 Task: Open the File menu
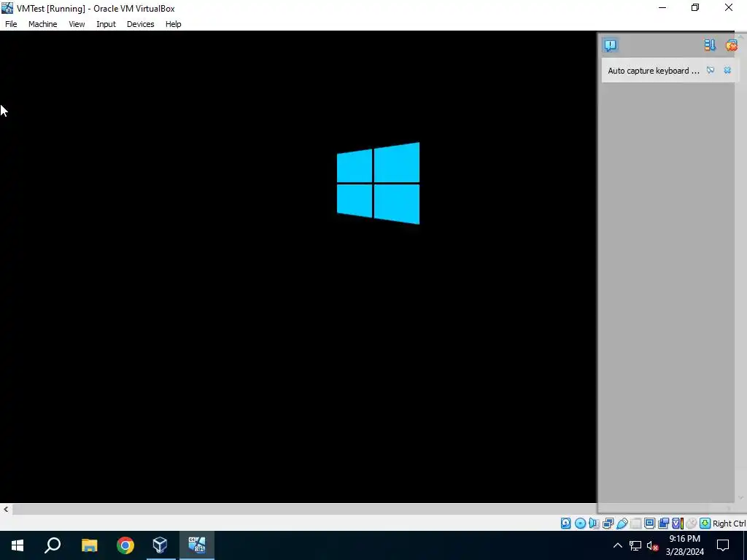11,24
